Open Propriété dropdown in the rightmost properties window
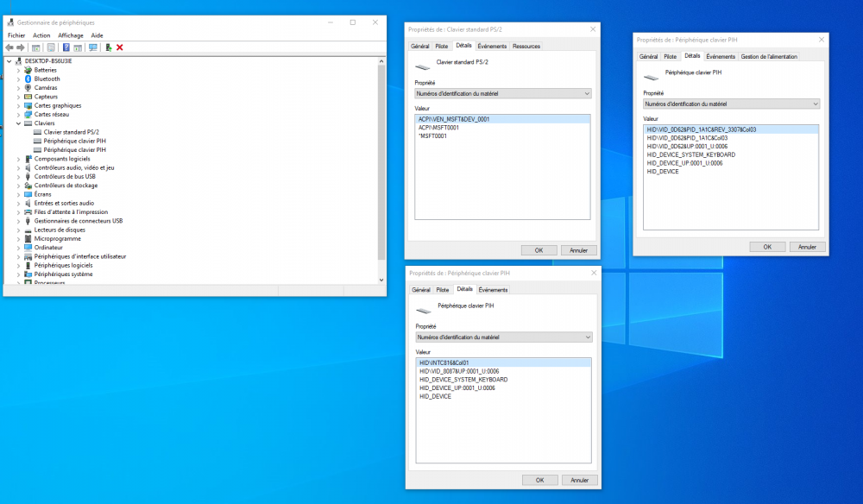This screenshot has width=863, height=504. point(732,104)
